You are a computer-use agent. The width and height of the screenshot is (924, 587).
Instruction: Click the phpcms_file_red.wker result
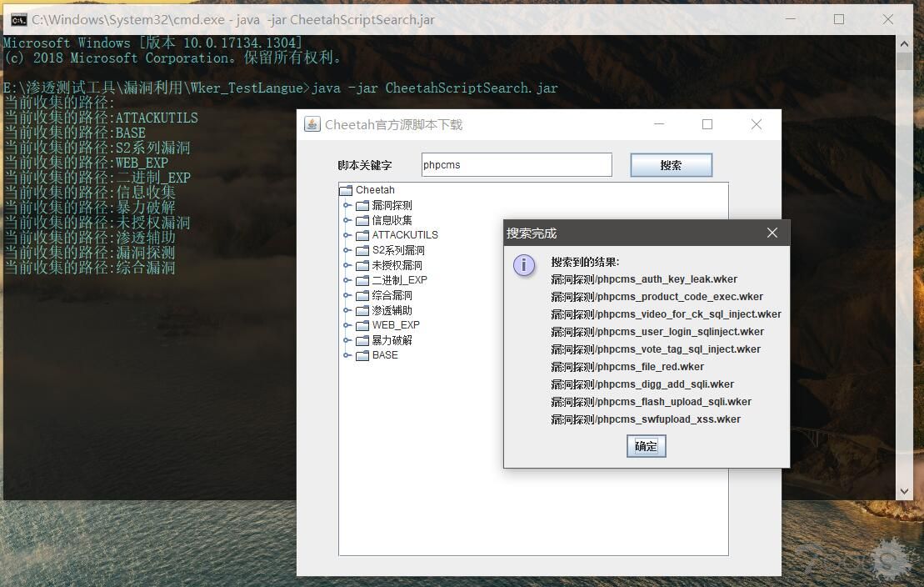[627, 367]
